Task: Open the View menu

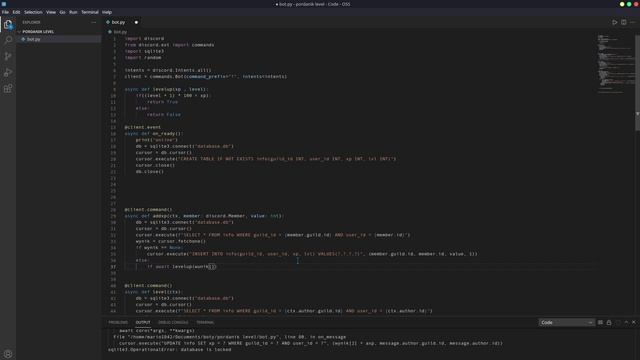Action: tap(51, 12)
